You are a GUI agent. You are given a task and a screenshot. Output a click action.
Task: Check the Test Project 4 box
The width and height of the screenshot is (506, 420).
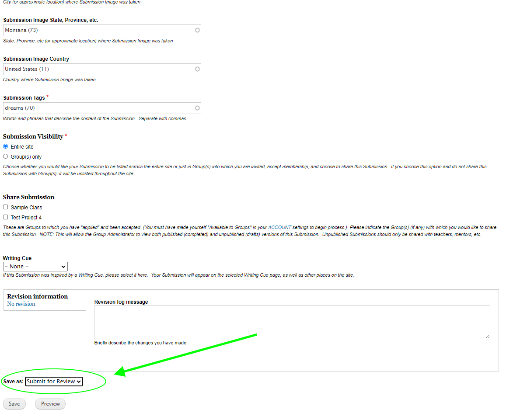coord(6,217)
